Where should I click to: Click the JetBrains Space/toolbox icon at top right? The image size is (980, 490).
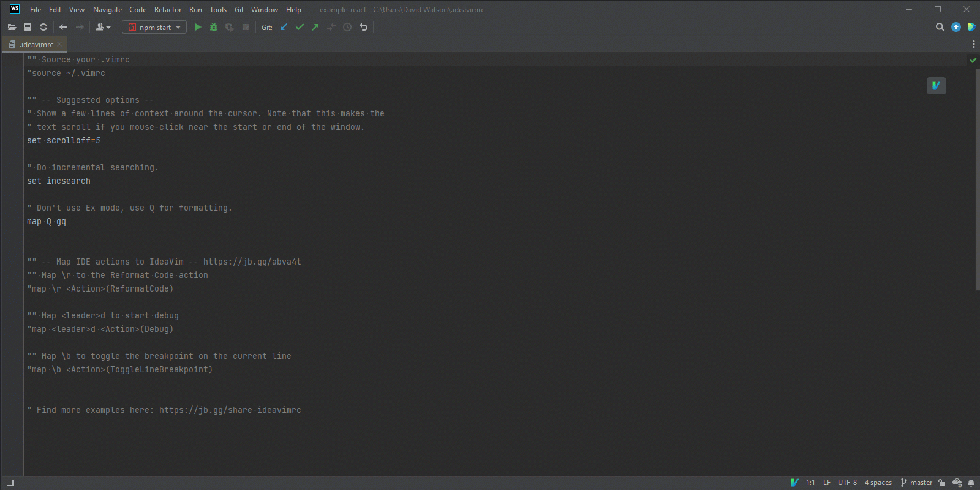[971, 27]
